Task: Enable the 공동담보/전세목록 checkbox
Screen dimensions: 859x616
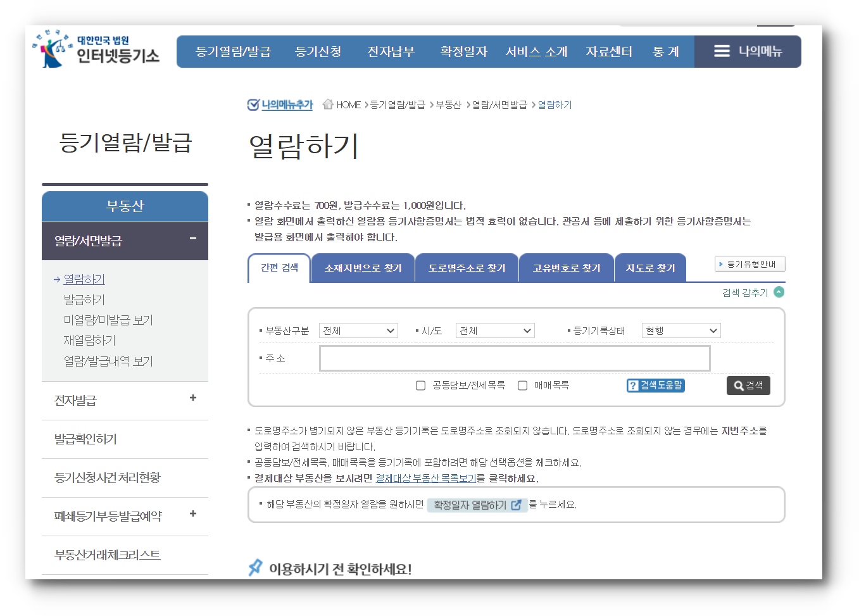Action: click(420, 385)
